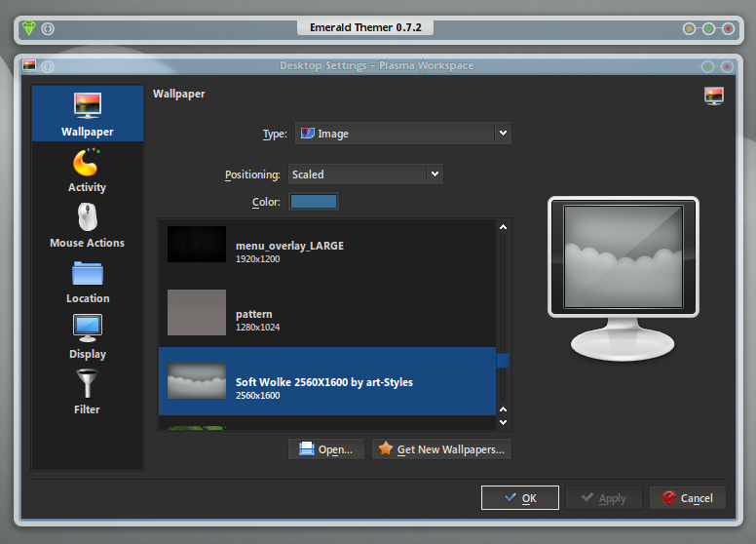Click the Emerald Themer 0.7.2 title
Image resolution: width=756 pixels, height=544 pixels.
pyautogui.click(x=365, y=27)
